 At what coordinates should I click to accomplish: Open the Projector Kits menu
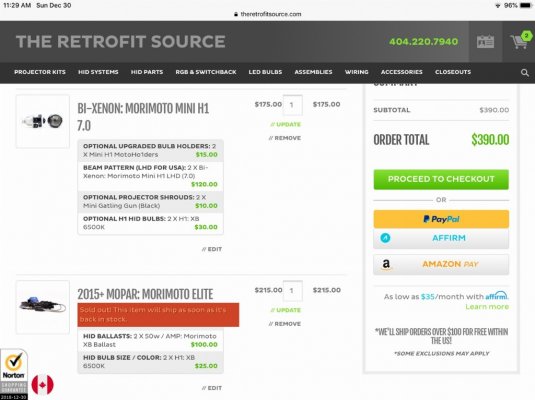(x=40, y=72)
